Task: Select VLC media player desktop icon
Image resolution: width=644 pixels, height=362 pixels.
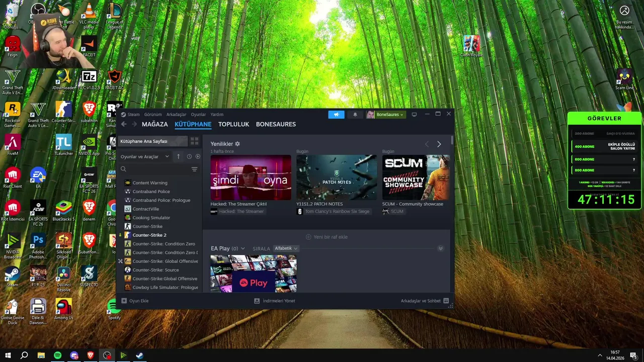Action: (89, 16)
